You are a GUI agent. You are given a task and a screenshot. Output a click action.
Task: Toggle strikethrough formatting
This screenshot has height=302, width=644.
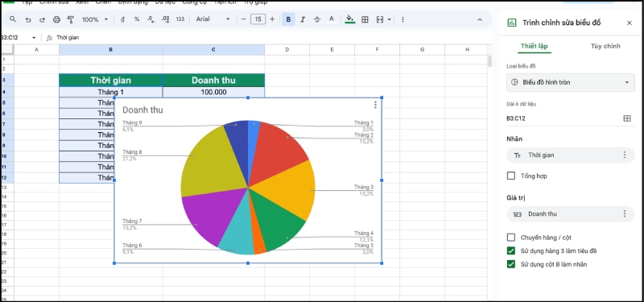pyautogui.click(x=317, y=19)
